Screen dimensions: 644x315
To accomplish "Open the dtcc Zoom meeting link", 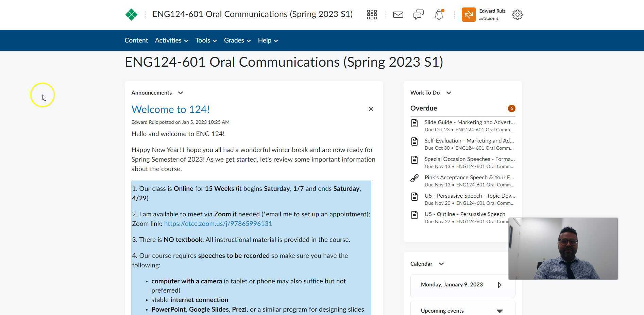I will [218, 224].
